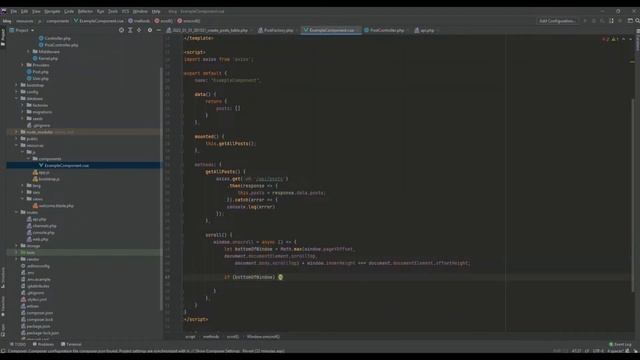Expand the node_modules folder

tap(17, 132)
